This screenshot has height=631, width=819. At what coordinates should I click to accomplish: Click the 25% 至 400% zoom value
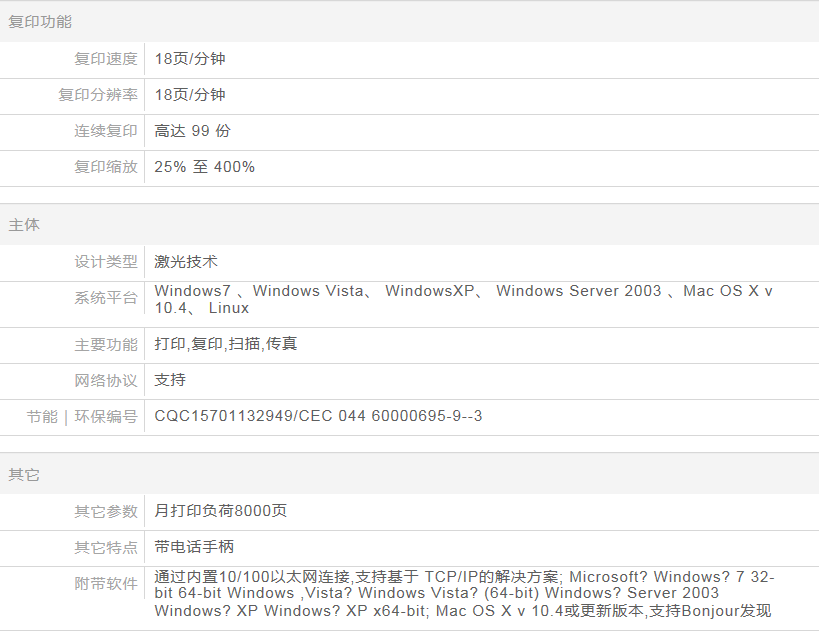205,167
